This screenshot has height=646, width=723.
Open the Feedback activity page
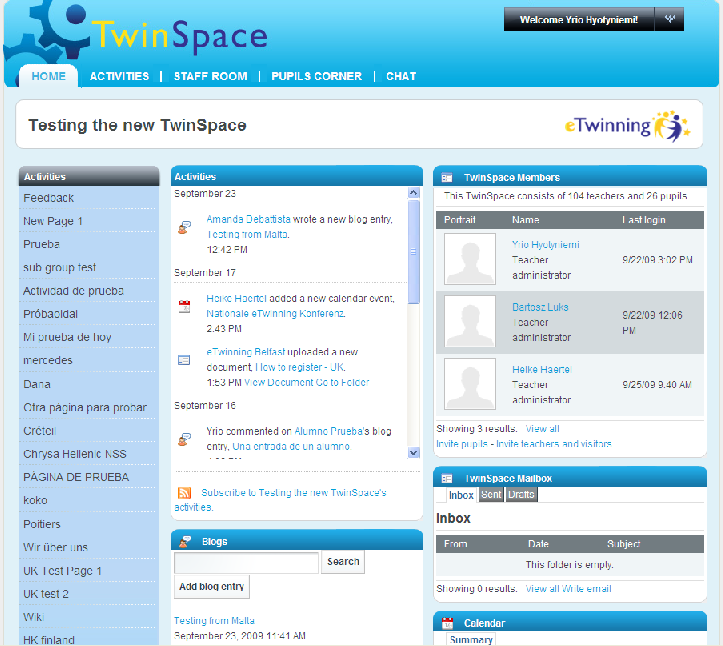click(48, 198)
